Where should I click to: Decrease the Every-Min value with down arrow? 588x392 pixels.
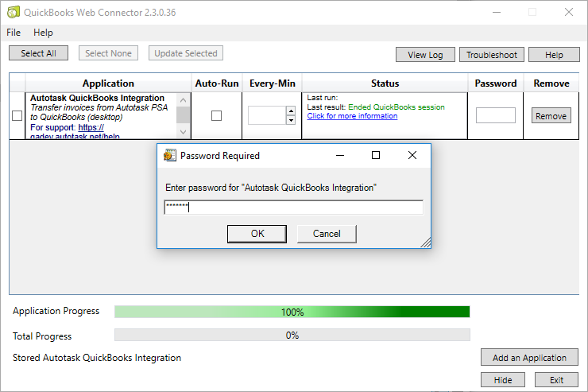[x=291, y=120]
